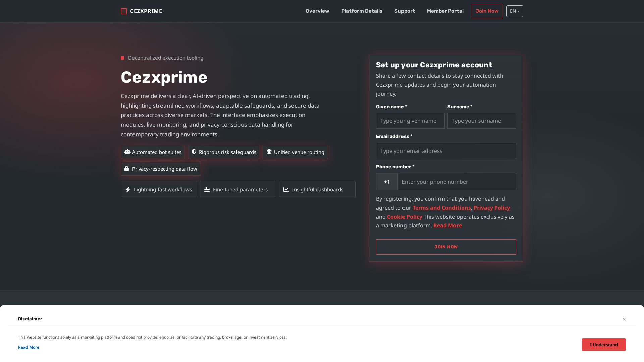The image size is (644, 362).
Task: Switch to Platform Details
Action: click(362, 11)
